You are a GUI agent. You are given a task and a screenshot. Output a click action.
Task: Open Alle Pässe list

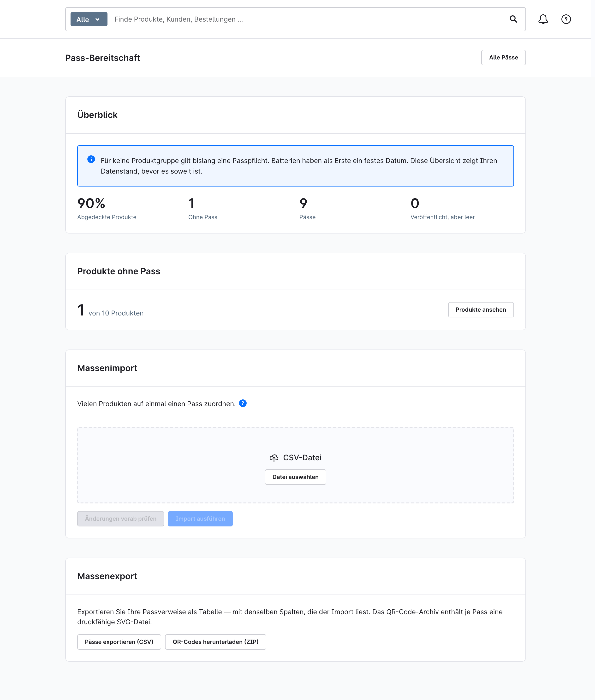coord(503,58)
